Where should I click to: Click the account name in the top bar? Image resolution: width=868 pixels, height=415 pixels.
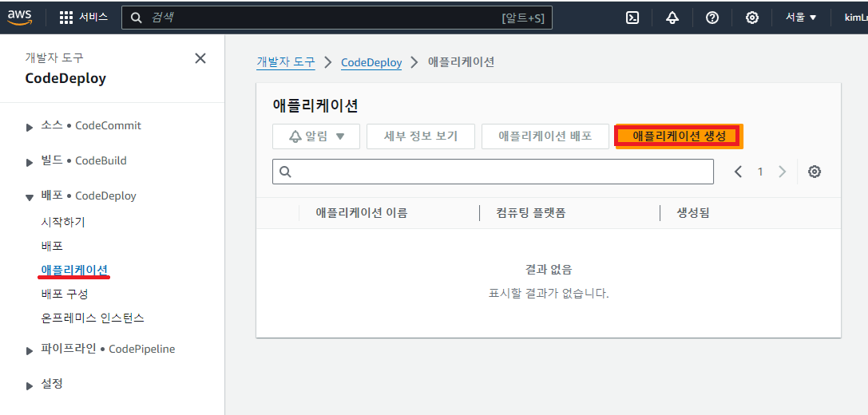pos(856,18)
